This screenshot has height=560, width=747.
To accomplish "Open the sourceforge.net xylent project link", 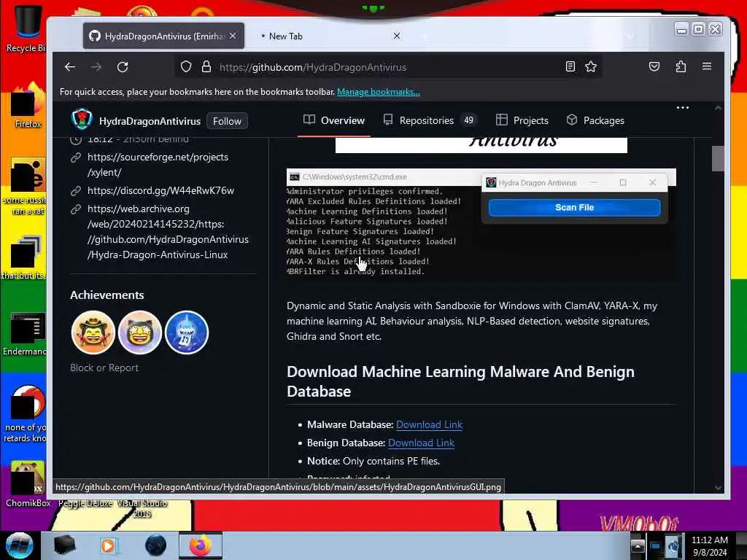I will [x=158, y=164].
